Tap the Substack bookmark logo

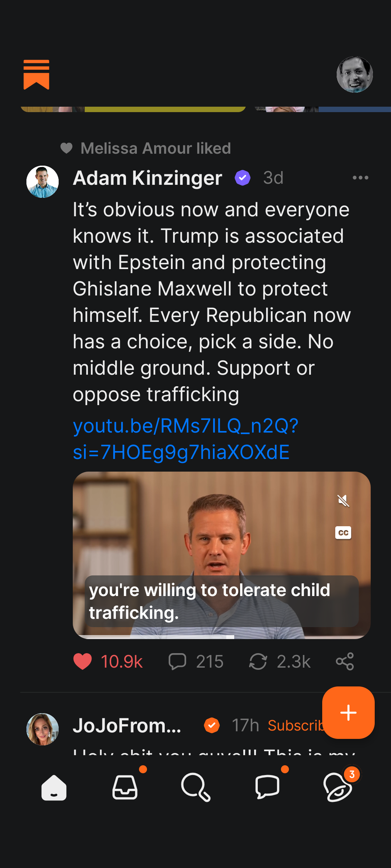(36, 75)
